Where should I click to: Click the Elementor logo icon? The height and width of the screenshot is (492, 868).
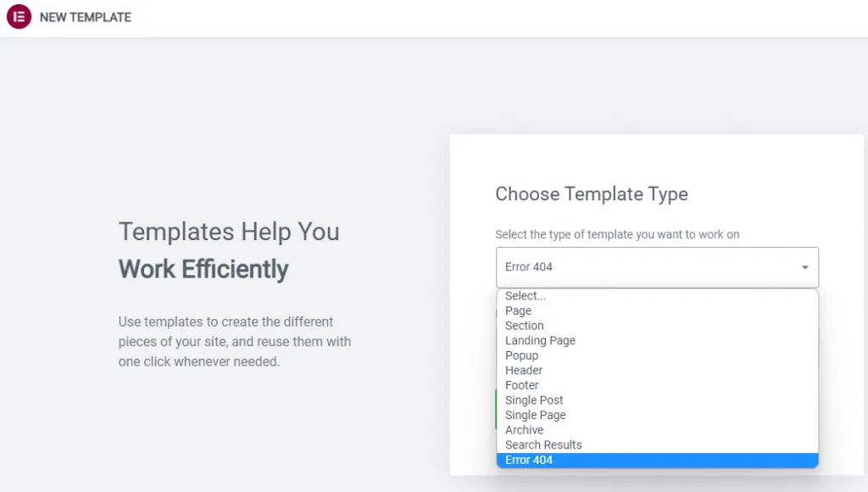coord(19,17)
